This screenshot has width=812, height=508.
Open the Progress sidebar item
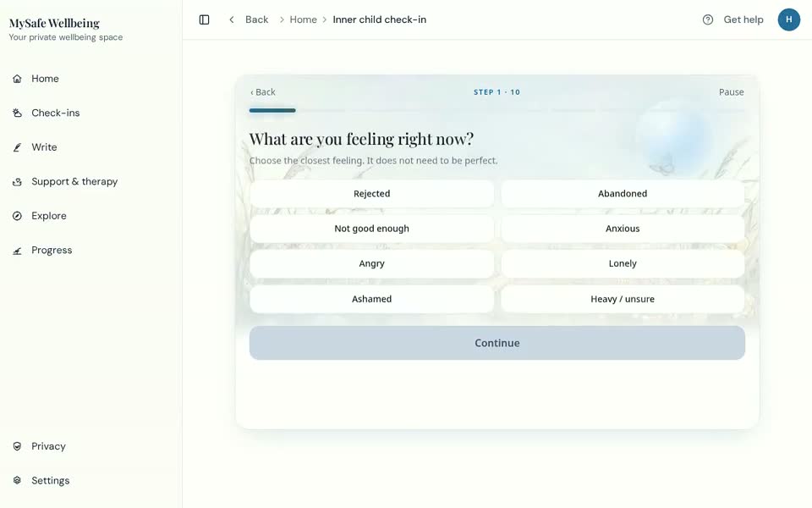pos(52,251)
